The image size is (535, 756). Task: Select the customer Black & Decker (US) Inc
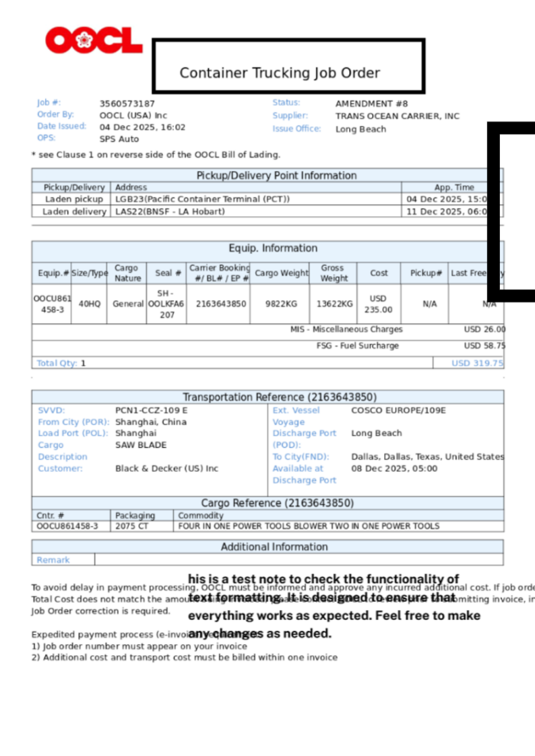tap(166, 468)
